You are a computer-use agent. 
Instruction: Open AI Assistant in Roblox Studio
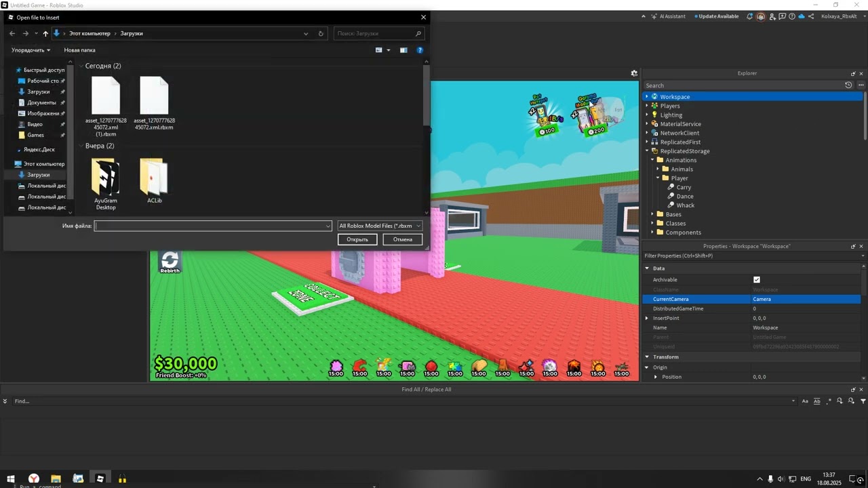tap(669, 16)
